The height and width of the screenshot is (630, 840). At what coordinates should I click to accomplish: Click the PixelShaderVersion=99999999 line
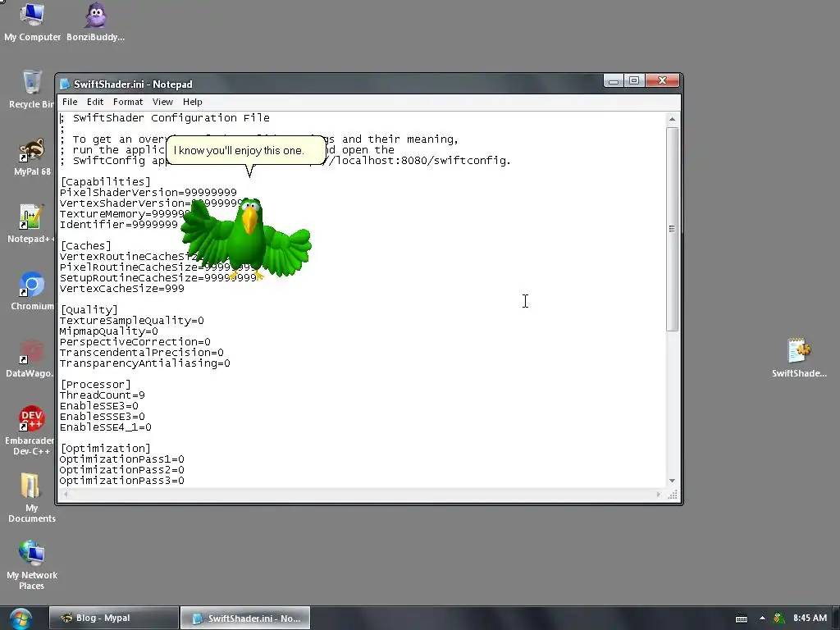(148, 192)
